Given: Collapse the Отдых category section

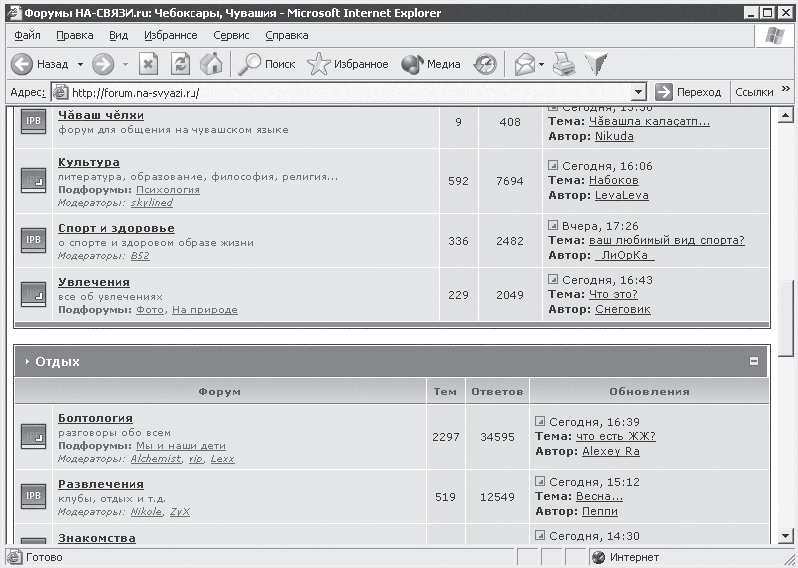Looking at the screenshot, I should [754, 361].
